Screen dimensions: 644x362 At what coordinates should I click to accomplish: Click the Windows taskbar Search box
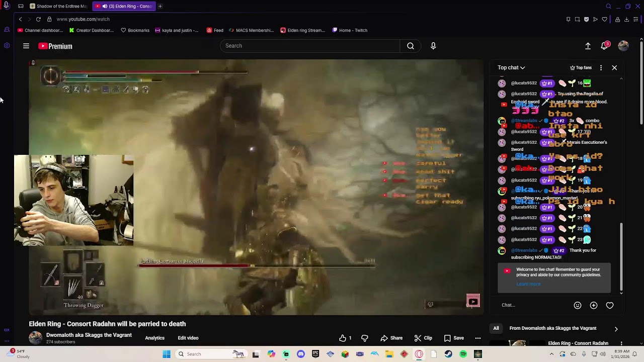tap(211, 354)
